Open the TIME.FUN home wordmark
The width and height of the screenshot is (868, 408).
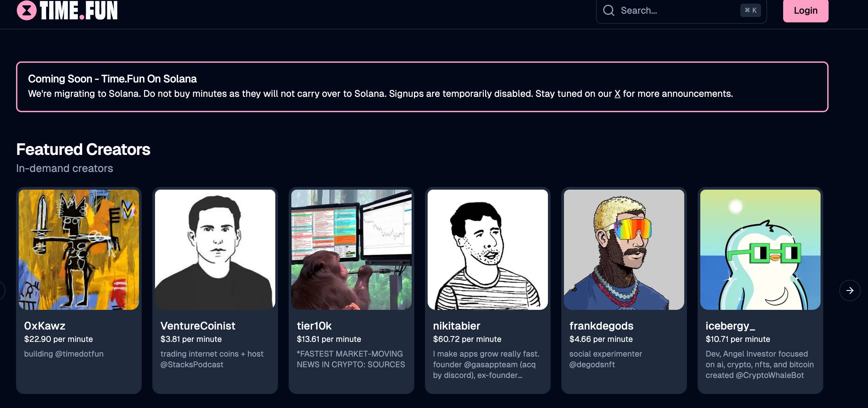coord(79,10)
